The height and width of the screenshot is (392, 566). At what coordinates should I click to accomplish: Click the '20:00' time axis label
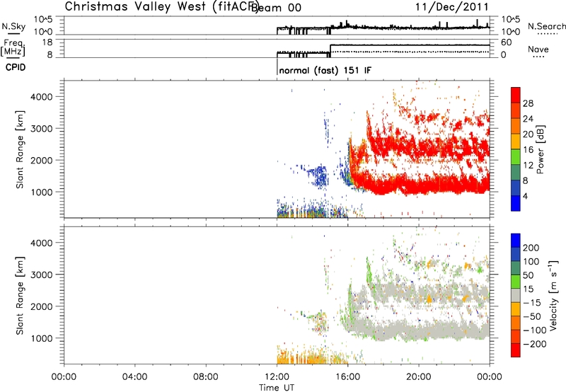tap(419, 377)
